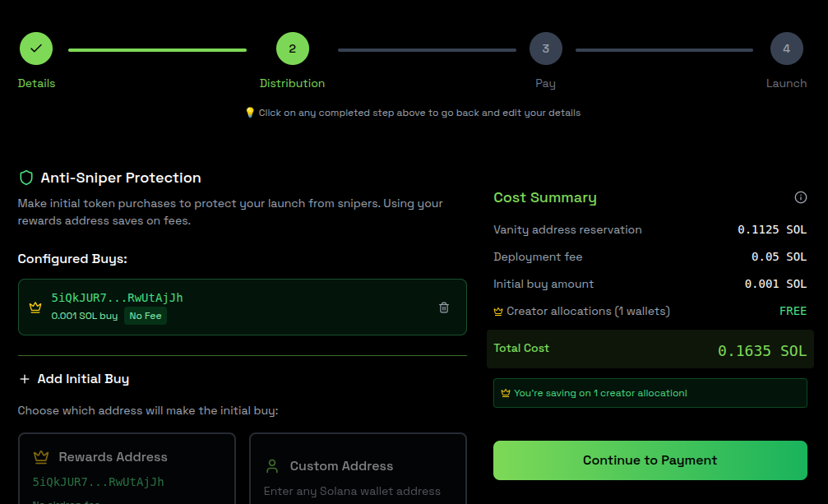Click the Custom Address person icon
The height and width of the screenshot is (504, 828).
272,465
